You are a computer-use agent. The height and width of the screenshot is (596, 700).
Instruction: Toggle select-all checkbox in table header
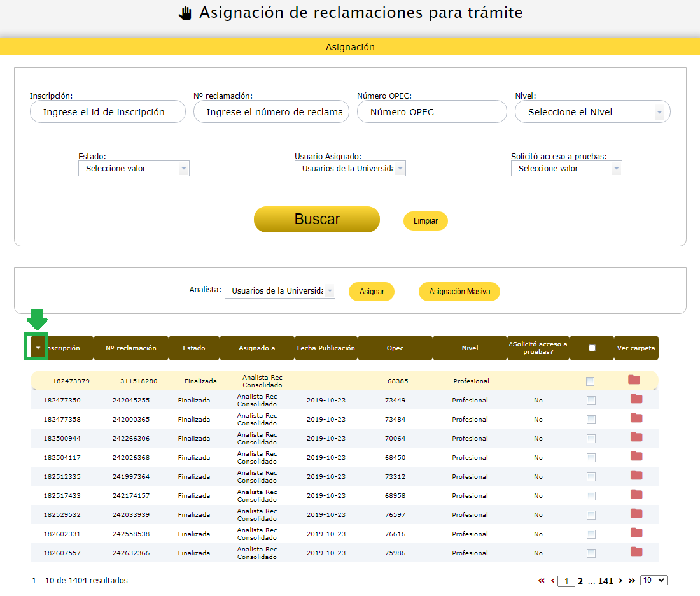[592, 348]
